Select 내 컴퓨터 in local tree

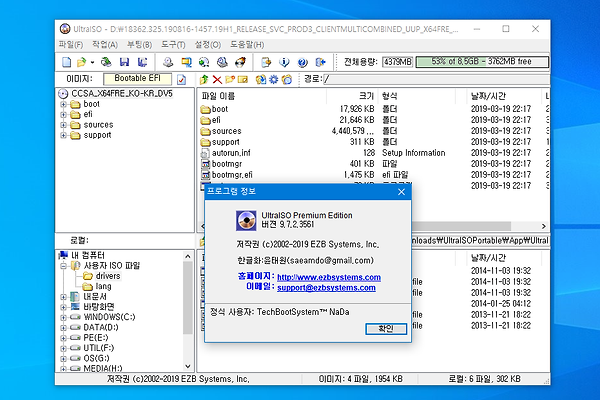(x=88, y=255)
